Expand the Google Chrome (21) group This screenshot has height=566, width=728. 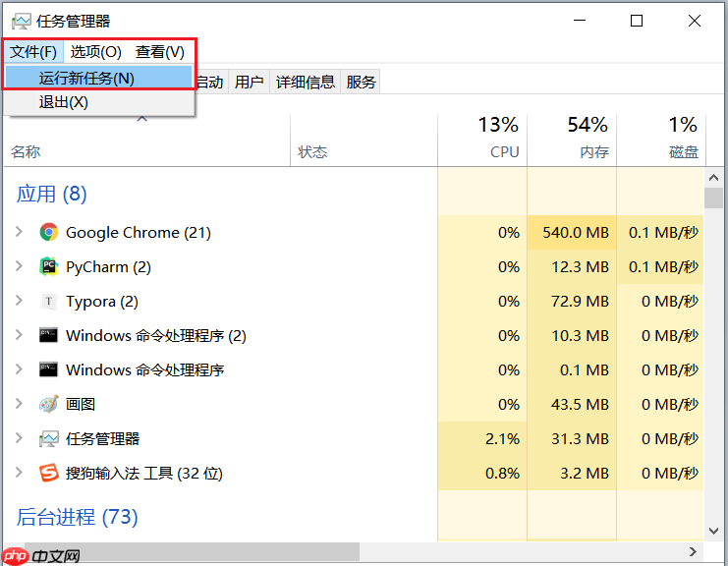click(x=19, y=231)
